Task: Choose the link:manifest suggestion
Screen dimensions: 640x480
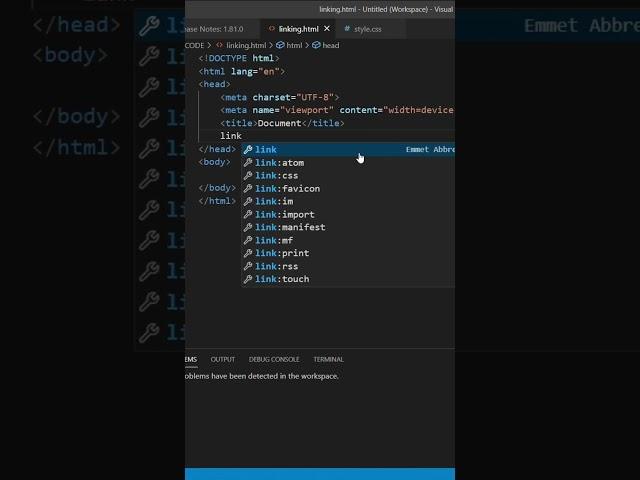Action: coord(290,227)
